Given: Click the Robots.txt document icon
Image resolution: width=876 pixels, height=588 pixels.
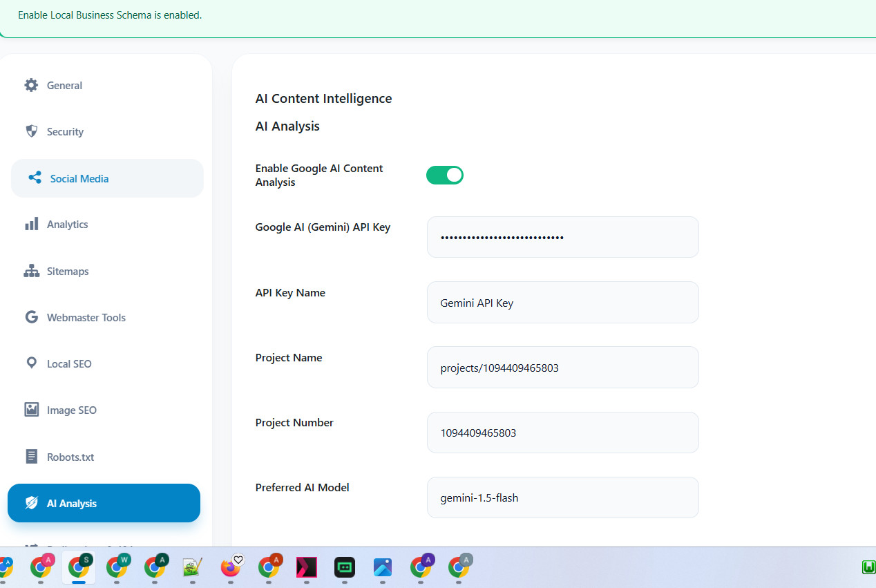Looking at the screenshot, I should [x=31, y=456].
